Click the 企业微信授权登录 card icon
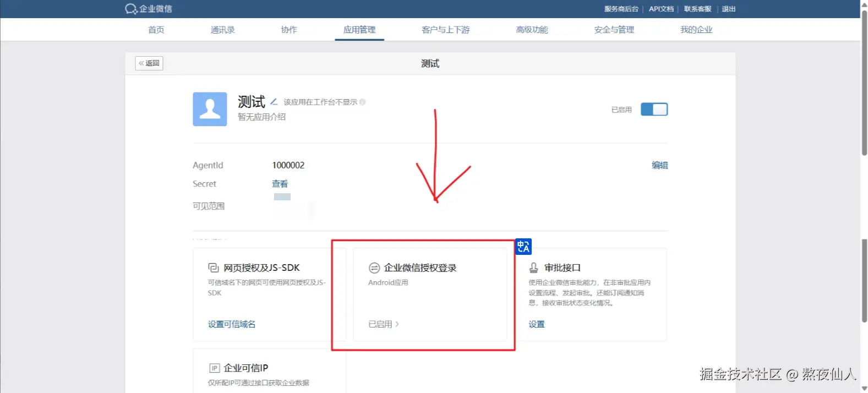 point(374,268)
